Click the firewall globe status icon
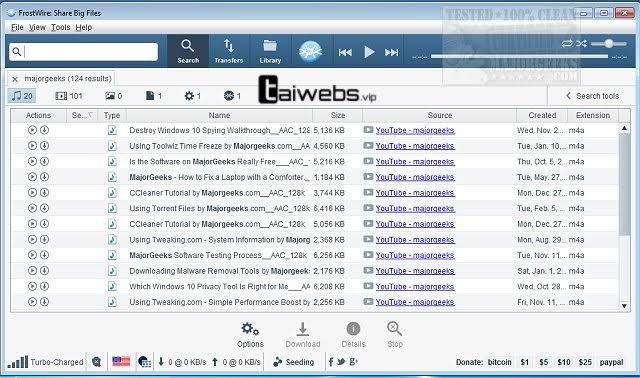This screenshot has width=640, height=378. click(144, 362)
